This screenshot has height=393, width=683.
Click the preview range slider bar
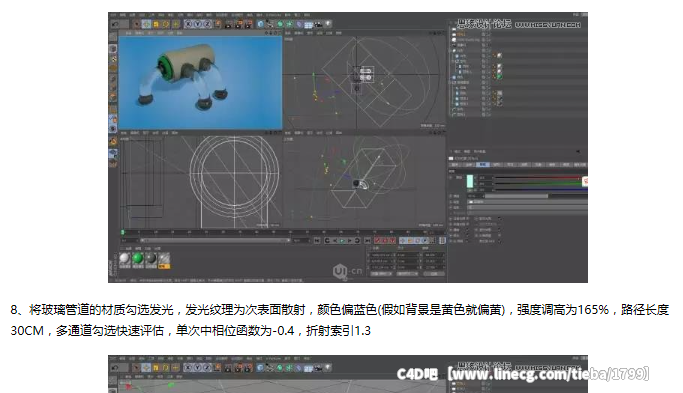pos(216,240)
